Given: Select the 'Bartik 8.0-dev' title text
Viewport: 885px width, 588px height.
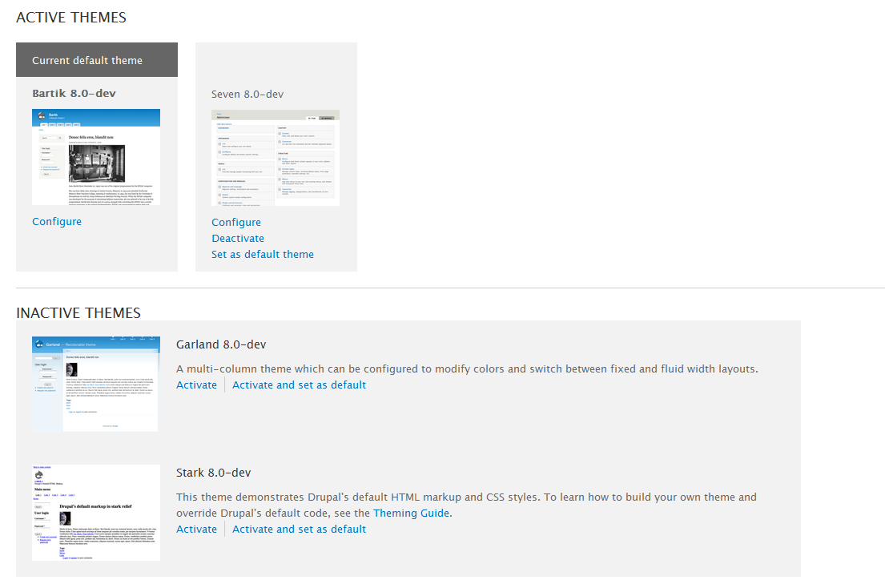Looking at the screenshot, I should (74, 93).
